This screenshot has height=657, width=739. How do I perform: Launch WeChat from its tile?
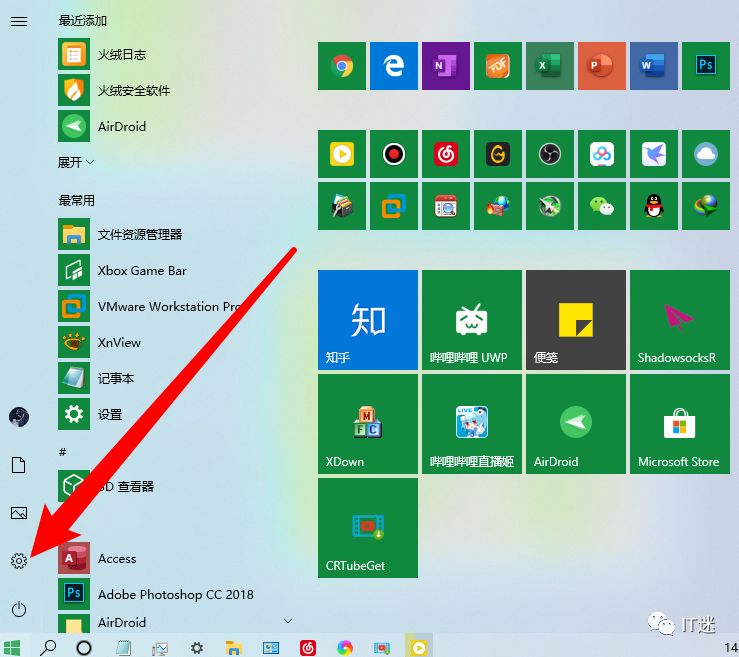click(602, 206)
